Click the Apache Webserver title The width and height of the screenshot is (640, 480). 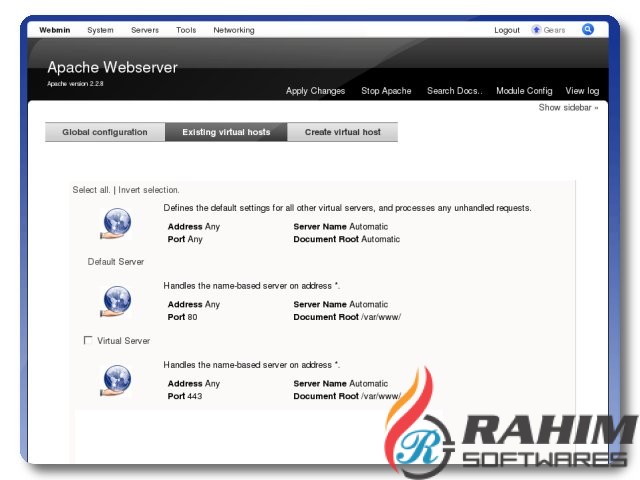coord(112,67)
